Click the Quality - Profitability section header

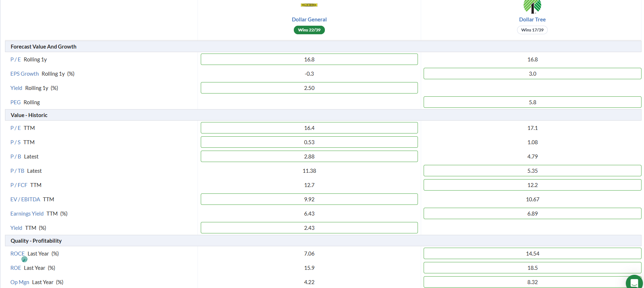tap(323, 241)
